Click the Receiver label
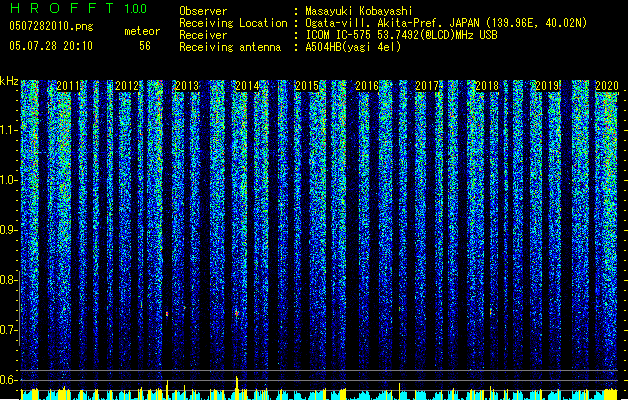The width and height of the screenshot is (629, 400). pyautogui.click(x=203, y=35)
